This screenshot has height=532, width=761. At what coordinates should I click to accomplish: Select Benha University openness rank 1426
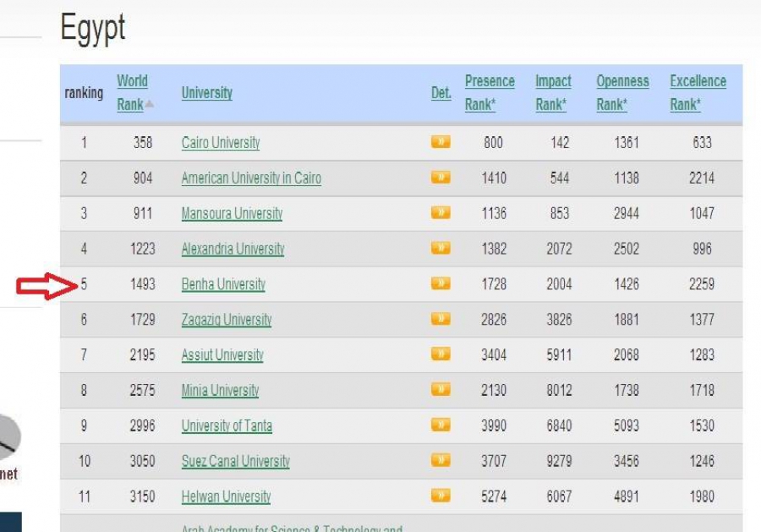click(627, 284)
